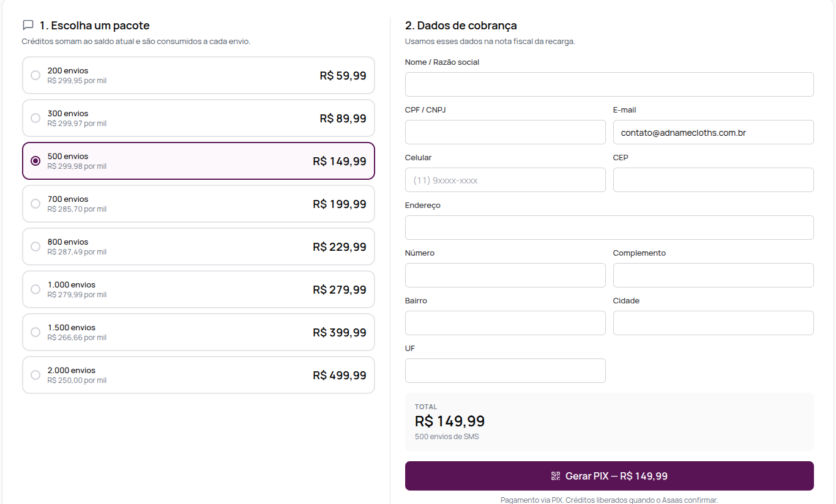The image size is (836, 504).
Task: Click the "500 envios de SMS" summary text
Action: [447, 437]
